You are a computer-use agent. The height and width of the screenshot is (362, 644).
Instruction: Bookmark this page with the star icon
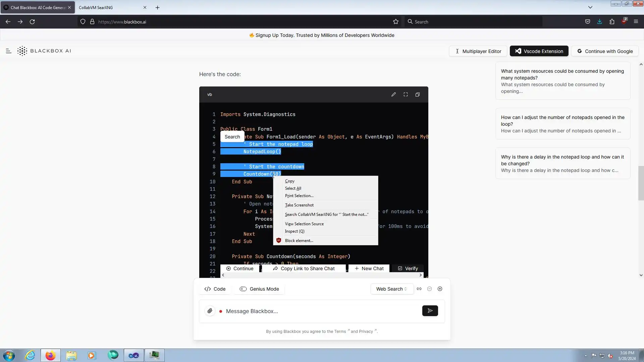396,22
